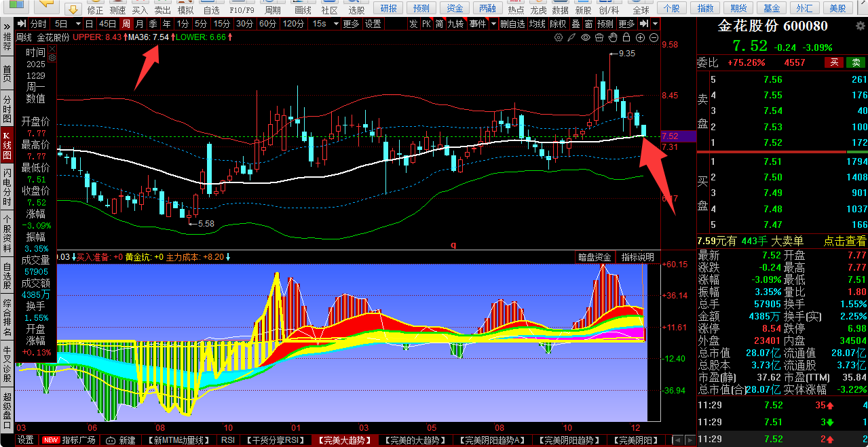This screenshot has width=868, height=447.
Task: Expand the 15s period dropdown arrow
Action: [x=335, y=24]
